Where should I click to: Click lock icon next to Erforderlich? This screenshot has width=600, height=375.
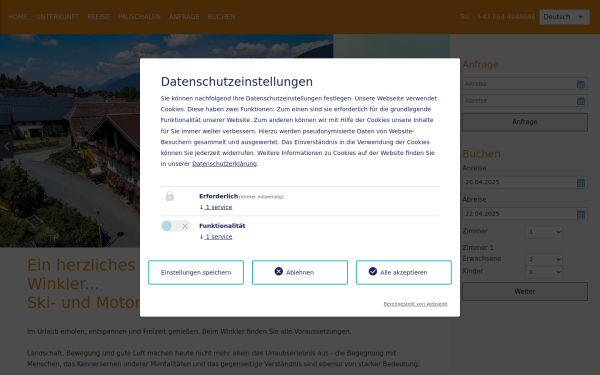[x=170, y=196]
